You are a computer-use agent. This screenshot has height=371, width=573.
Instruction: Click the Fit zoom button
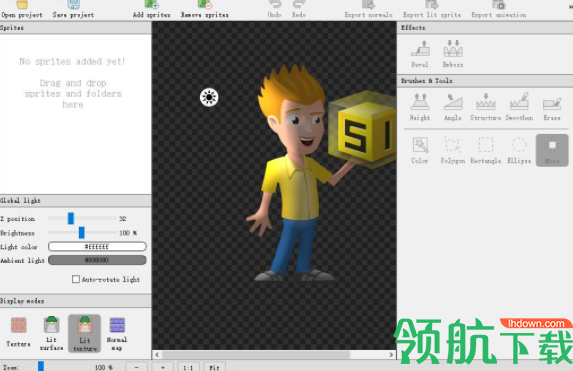click(215, 367)
